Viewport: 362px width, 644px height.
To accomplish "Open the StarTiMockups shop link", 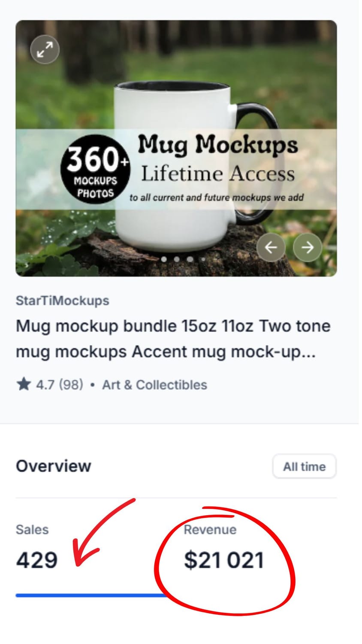I will [x=63, y=301].
